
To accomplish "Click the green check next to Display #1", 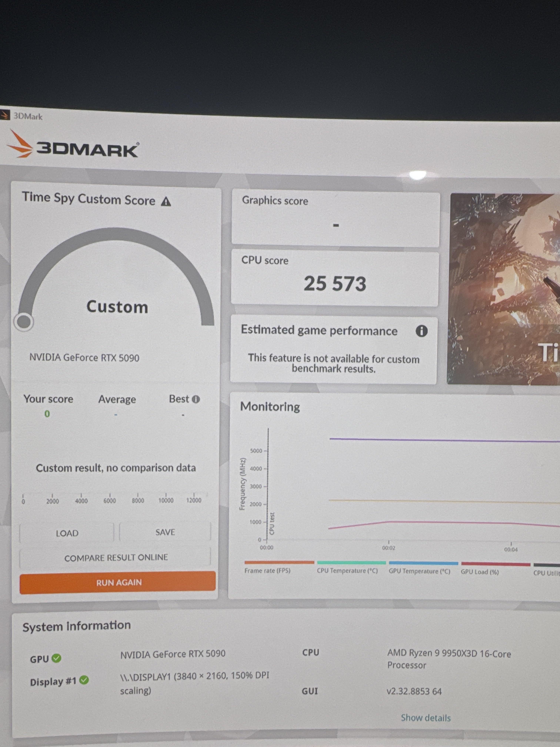I will 84,680.
